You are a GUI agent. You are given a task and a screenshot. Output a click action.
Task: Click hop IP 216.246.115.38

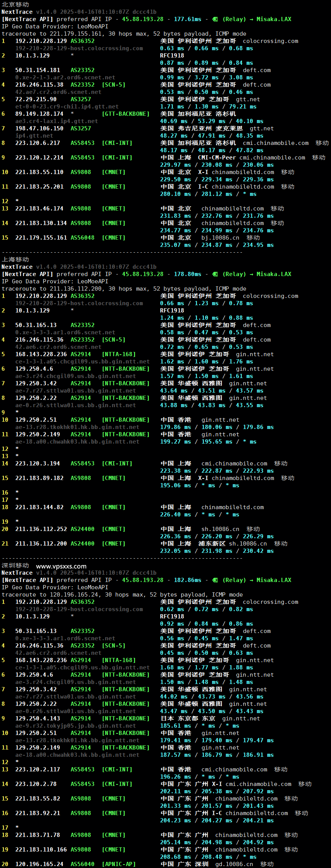click(39, 85)
